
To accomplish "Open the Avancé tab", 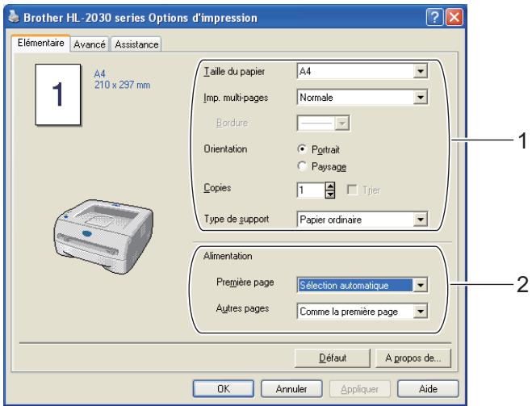I will pos(90,44).
